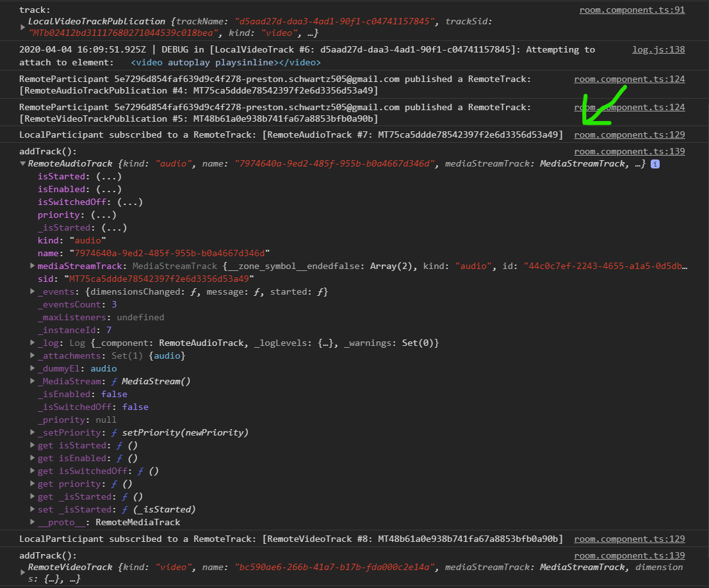The image size is (709, 588).
Task: Expand the mediaStreamTrack property
Action: click(x=32, y=266)
